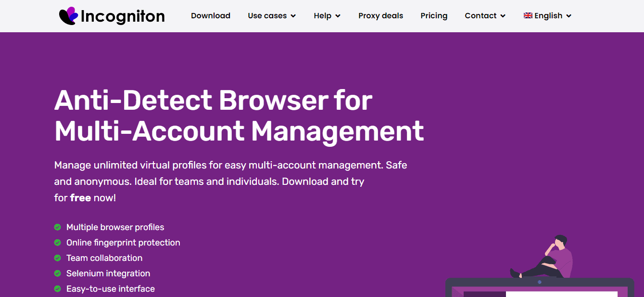Click the "Multiple browser profiles" feature text

(x=115, y=227)
